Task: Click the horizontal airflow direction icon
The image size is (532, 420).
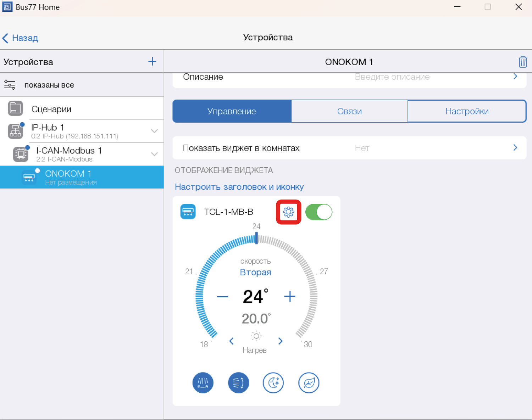Action: [x=238, y=383]
